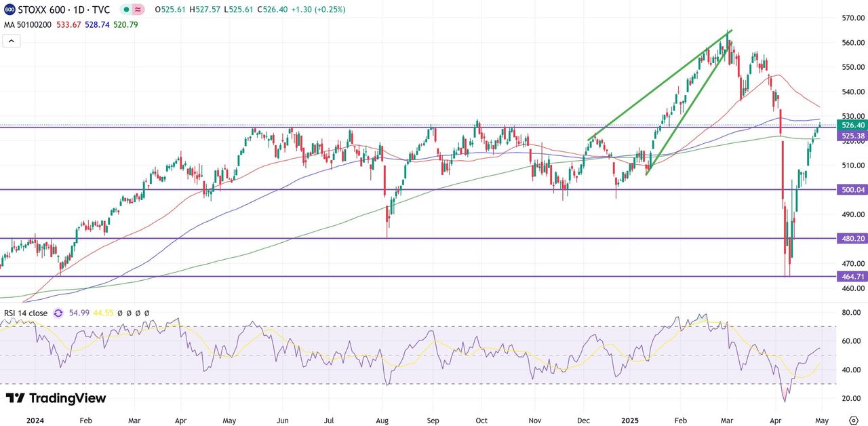The height and width of the screenshot is (426, 868).
Task: Click the TradingView logo
Action: (x=56, y=398)
